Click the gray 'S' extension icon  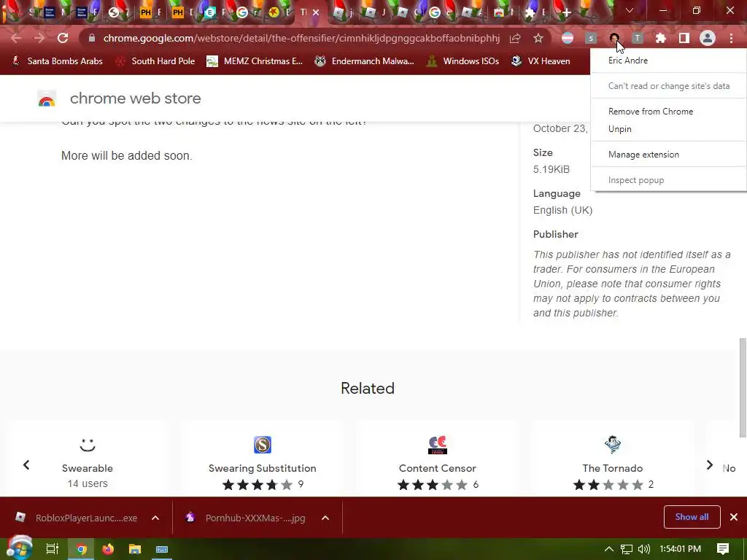click(591, 38)
